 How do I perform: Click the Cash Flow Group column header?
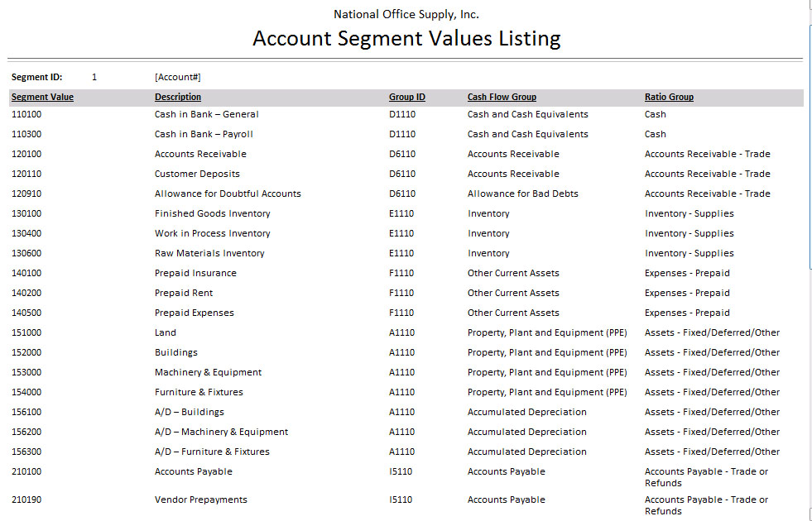click(502, 98)
